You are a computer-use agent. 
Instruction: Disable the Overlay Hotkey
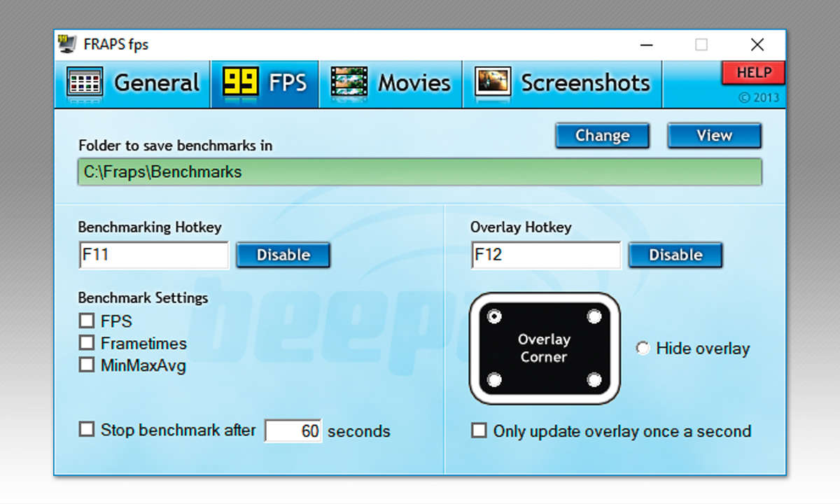(675, 255)
